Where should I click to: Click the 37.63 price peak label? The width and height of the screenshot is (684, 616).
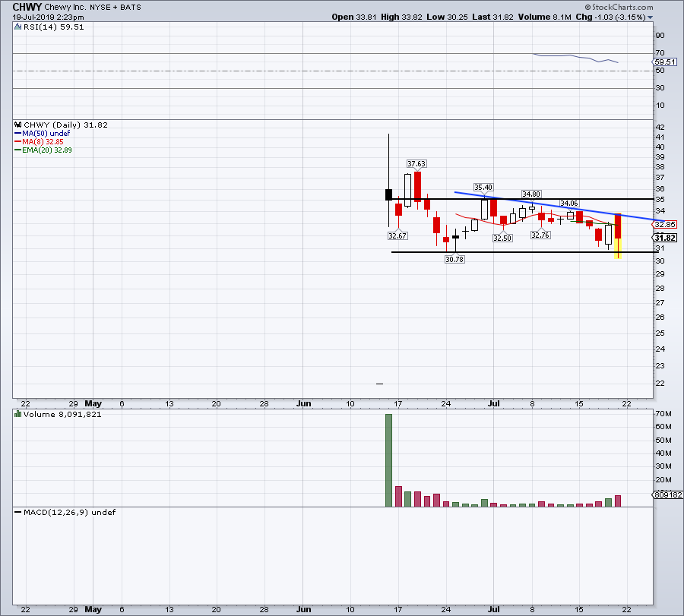click(416, 163)
